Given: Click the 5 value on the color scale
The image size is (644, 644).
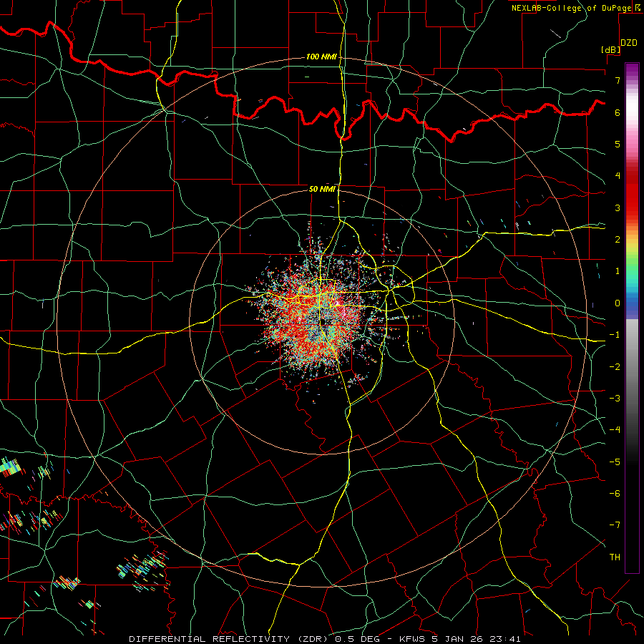Looking at the screenshot, I should [x=618, y=144].
